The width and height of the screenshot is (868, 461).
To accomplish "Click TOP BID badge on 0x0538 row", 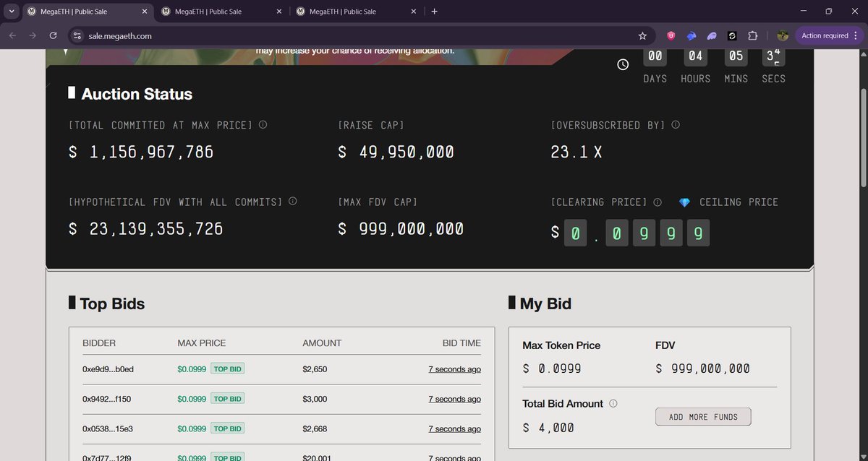I will [228, 428].
